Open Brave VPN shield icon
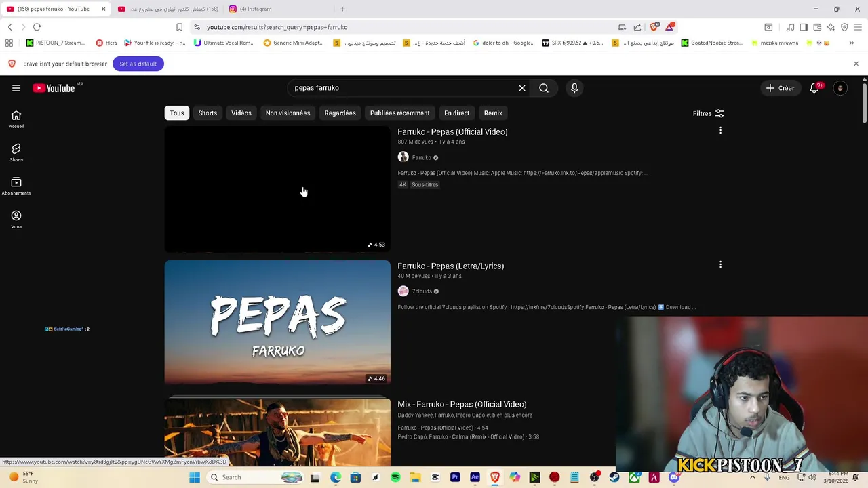Image resolution: width=868 pixels, height=488 pixels. pyautogui.click(x=844, y=27)
